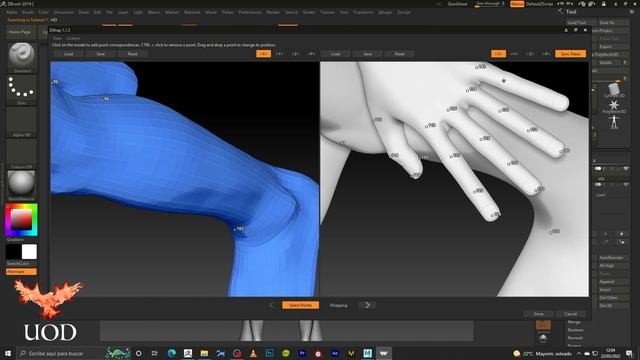Image resolution: width=640 pixels, height=360 pixels.
Task: Click the Select Points step button
Action: click(300, 305)
